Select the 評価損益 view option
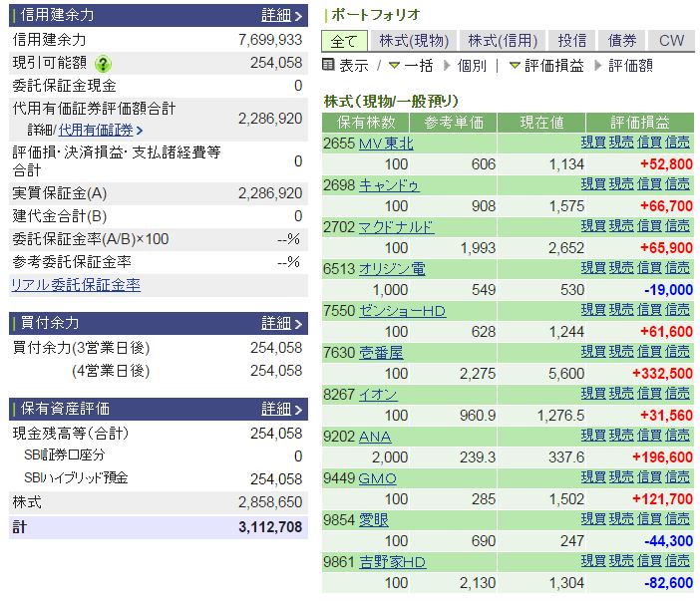The height and width of the screenshot is (604, 700). pos(546,66)
